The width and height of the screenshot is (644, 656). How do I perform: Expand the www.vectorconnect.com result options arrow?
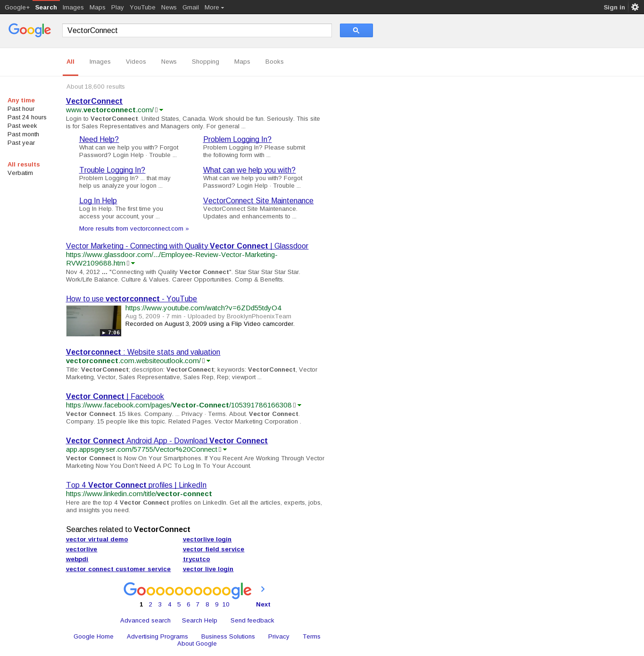coord(161,110)
